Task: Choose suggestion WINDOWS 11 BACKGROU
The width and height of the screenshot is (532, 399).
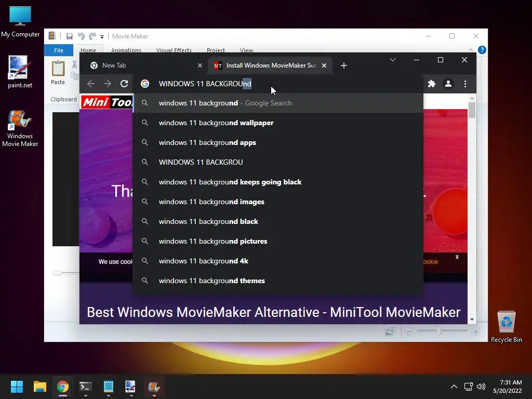Action: coord(278,162)
